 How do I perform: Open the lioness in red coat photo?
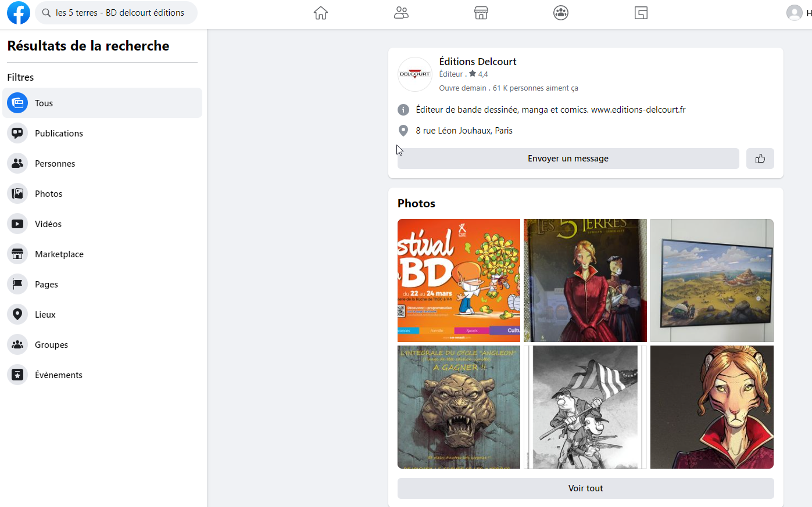coord(712,407)
